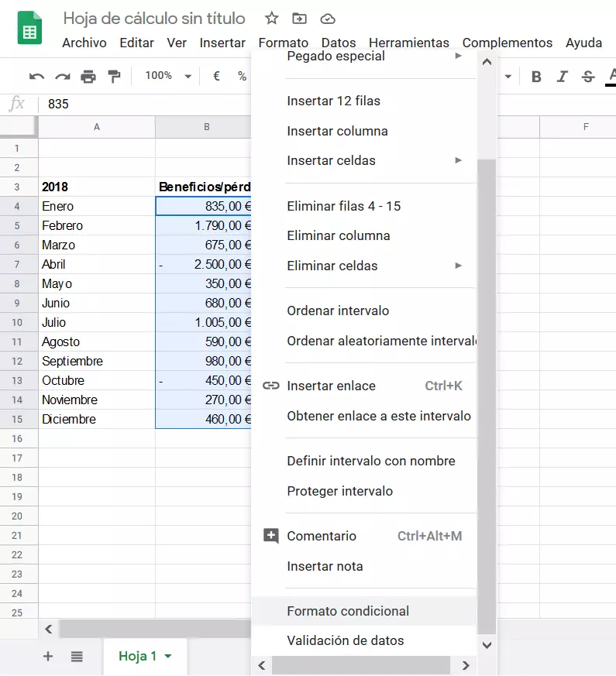Open the Datos menu

point(339,43)
